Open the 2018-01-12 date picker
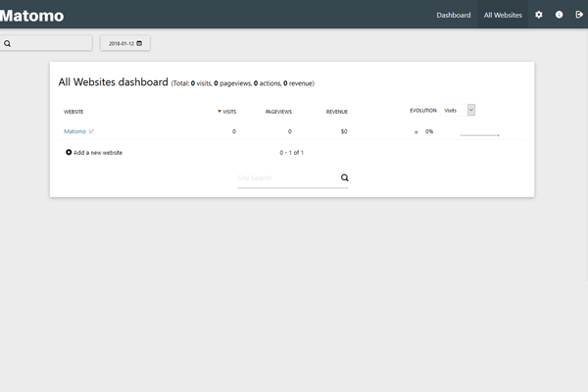Viewport: 588px width, 392px height. (124, 44)
